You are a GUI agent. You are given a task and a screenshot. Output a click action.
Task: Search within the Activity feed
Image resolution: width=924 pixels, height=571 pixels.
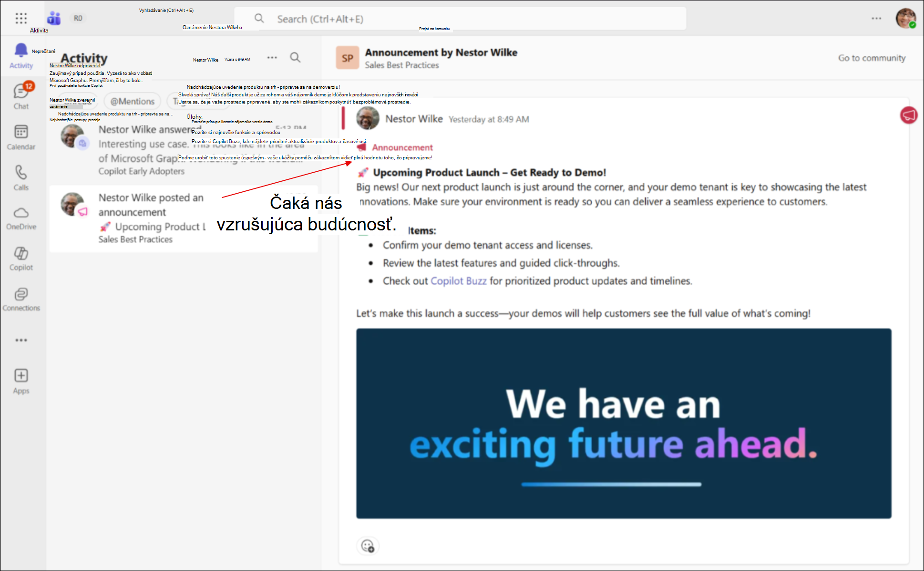pyautogui.click(x=296, y=57)
